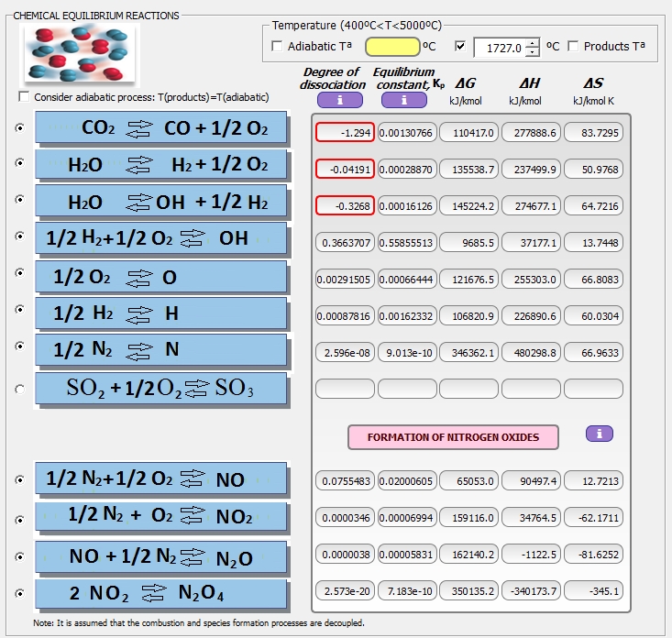Select radio button for 2 NO2 to N2O4

pyautogui.click(x=20, y=593)
